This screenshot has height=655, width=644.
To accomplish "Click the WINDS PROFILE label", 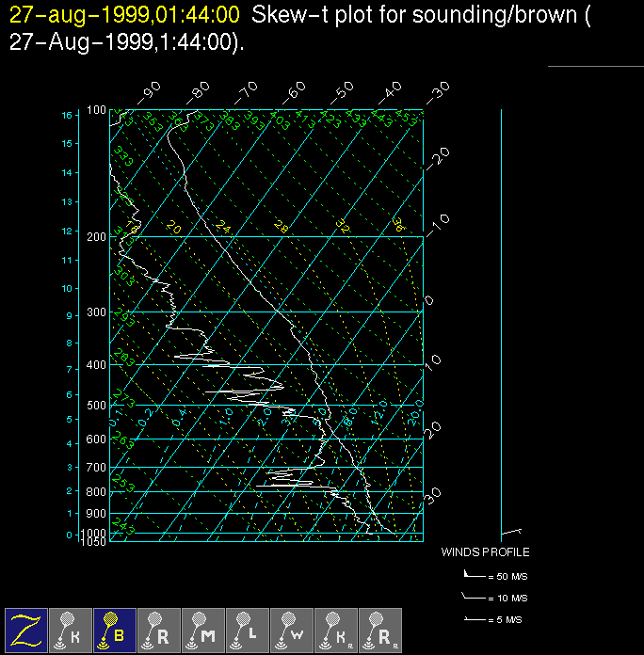I will point(485,552).
